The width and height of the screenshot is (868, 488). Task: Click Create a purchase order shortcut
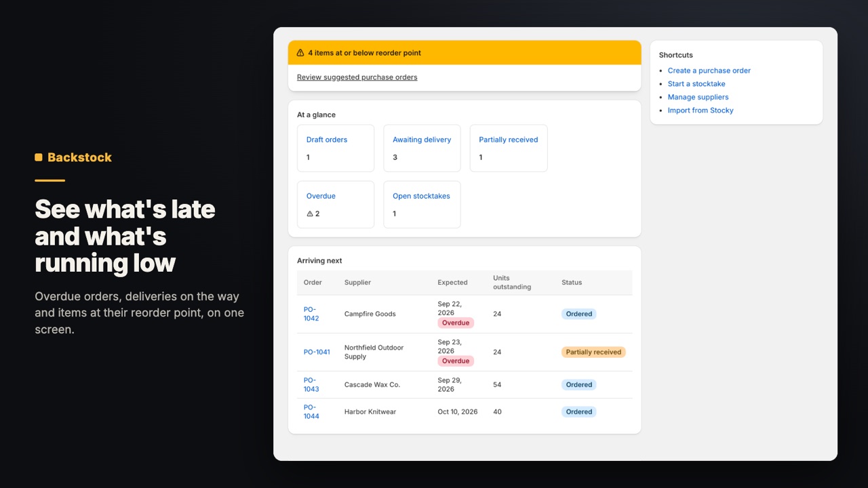pos(709,70)
